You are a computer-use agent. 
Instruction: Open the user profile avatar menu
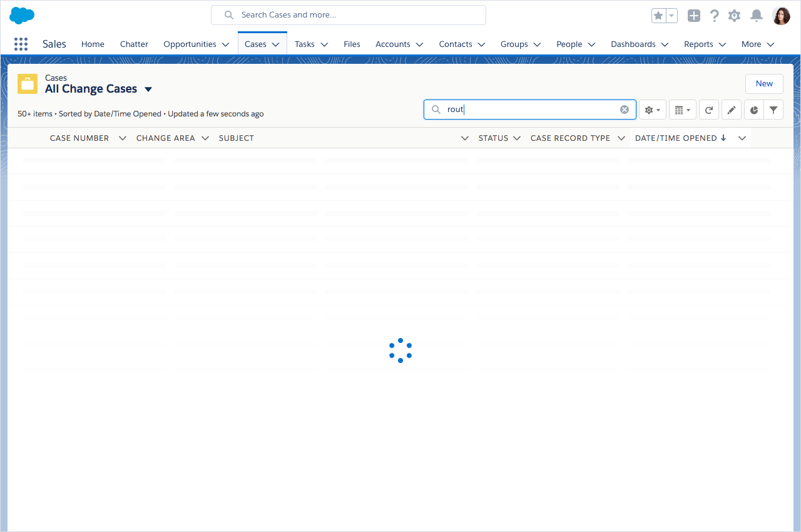(x=781, y=16)
